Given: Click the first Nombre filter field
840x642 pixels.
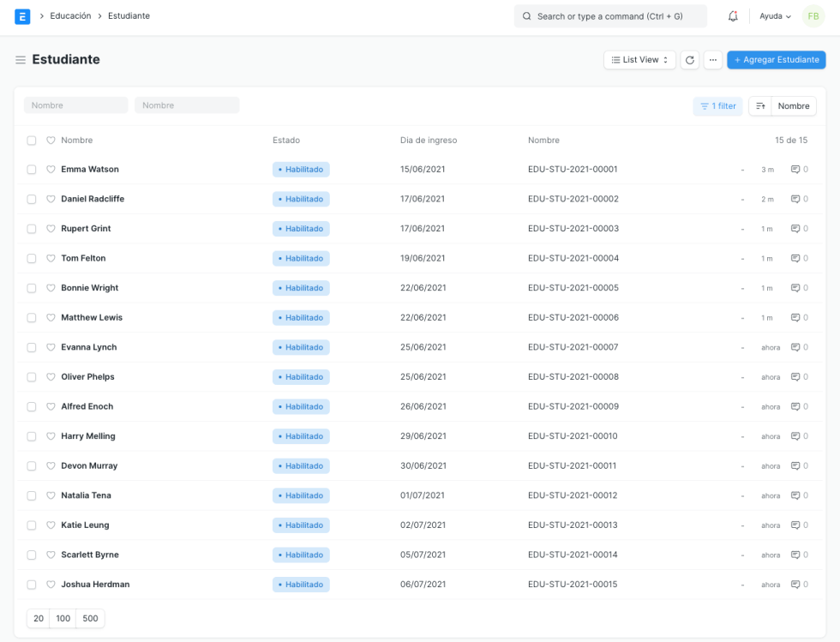Looking at the screenshot, I should [x=76, y=105].
